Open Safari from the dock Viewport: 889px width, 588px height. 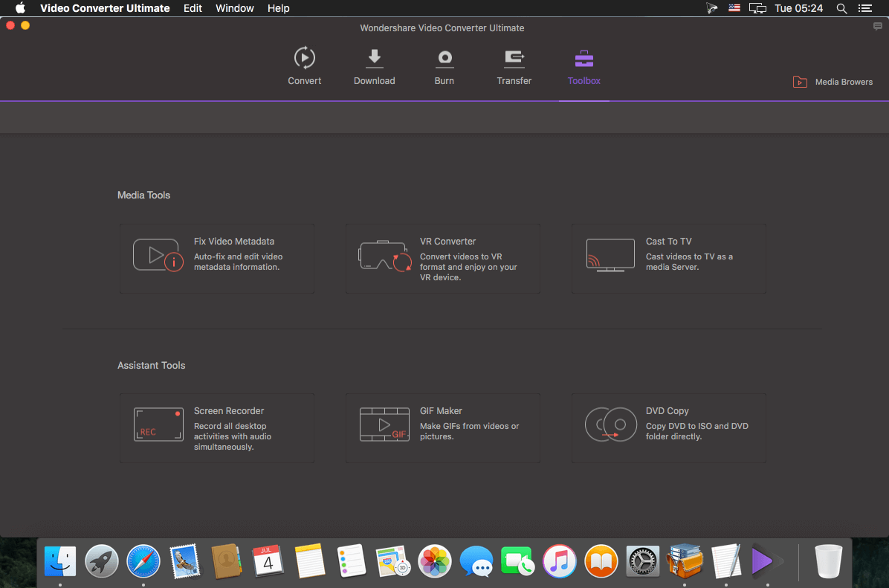pyautogui.click(x=143, y=560)
